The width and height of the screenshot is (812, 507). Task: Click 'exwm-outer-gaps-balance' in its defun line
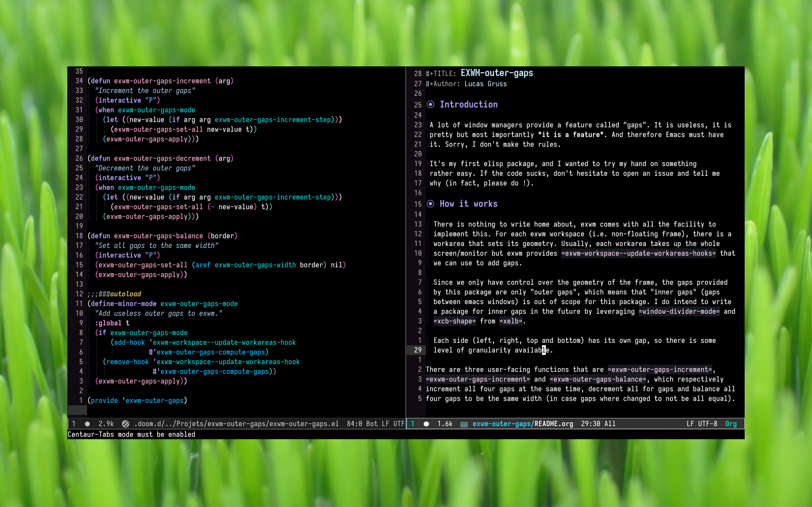[159, 236]
